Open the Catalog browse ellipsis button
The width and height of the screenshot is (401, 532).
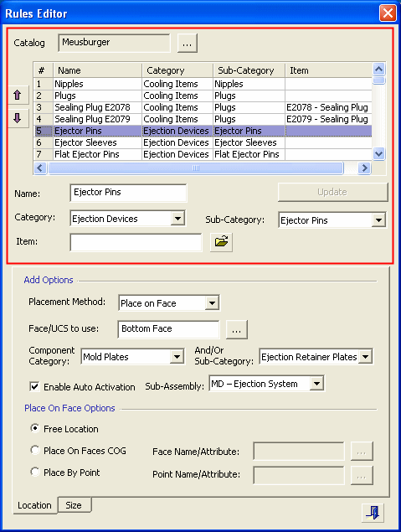coord(188,43)
